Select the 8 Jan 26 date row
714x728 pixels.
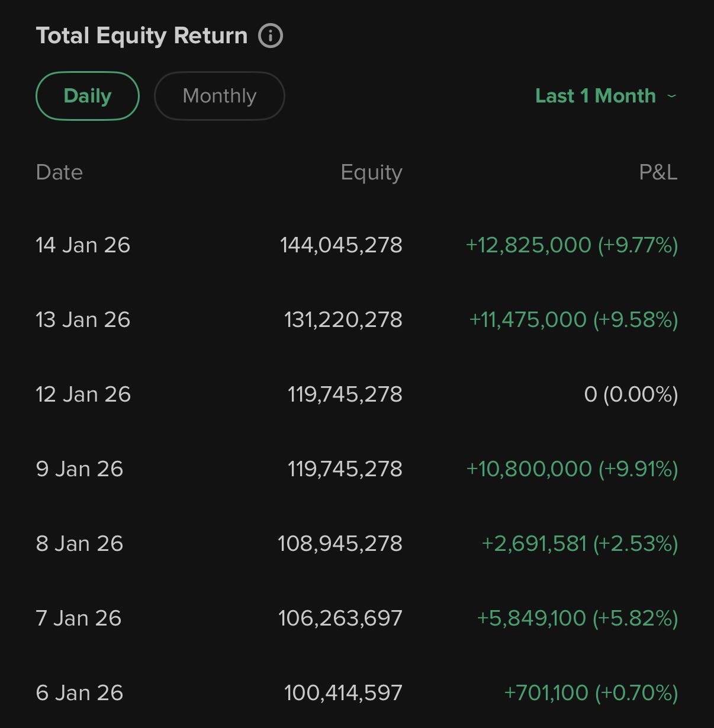tap(79, 544)
